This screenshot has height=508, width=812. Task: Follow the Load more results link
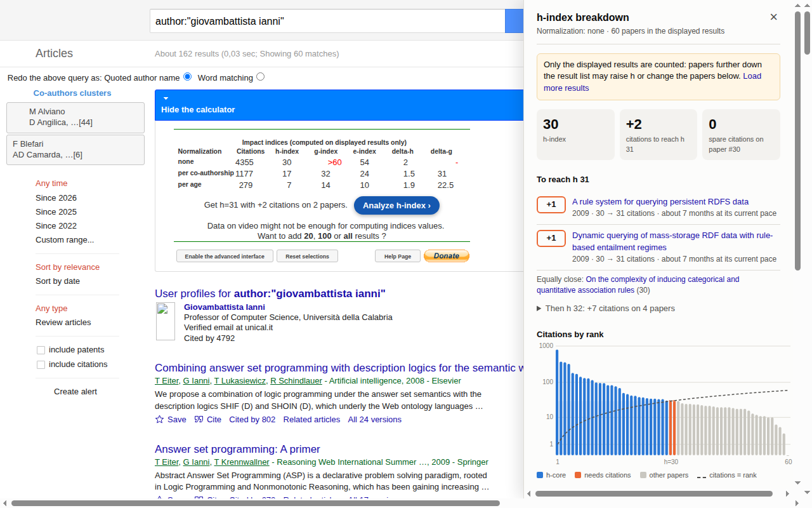(652, 82)
